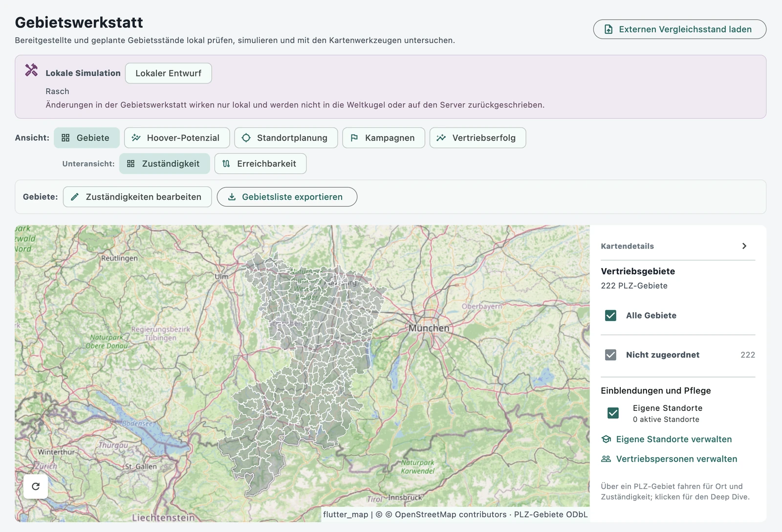Image resolution: width=782 pixels, height=532 pixels.
Task: Toggle the Eigene Standorte checkbox
Action: click(x=613, y=413)
